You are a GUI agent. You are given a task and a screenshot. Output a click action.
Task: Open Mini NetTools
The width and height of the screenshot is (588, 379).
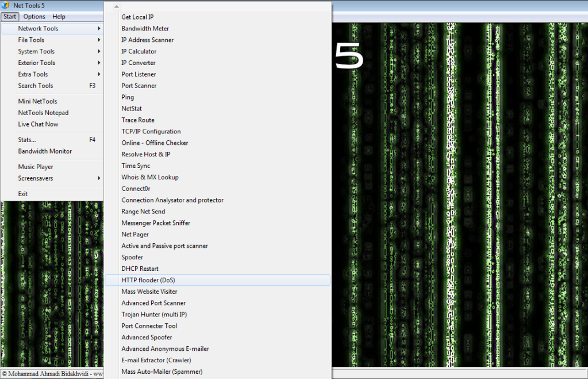point(52,101)
